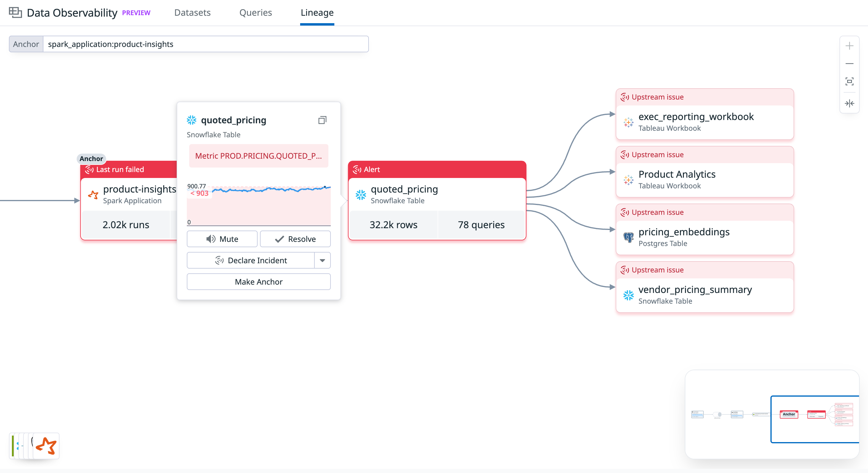Viewport: 868px width, 473px height.
Task: Click the collapse lineage icon
Action: tap(849, 103)
